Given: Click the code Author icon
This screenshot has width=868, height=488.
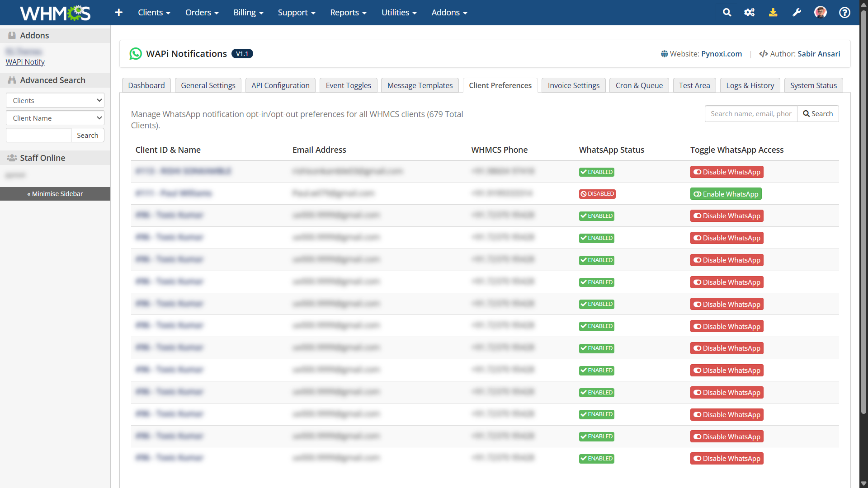Looking at the screenshot, I should [764, 54].
